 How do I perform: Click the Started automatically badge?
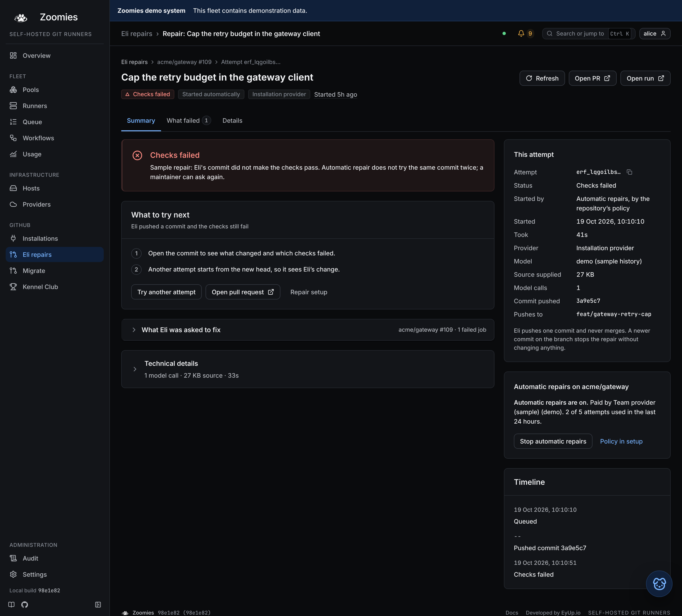(211, 94)
